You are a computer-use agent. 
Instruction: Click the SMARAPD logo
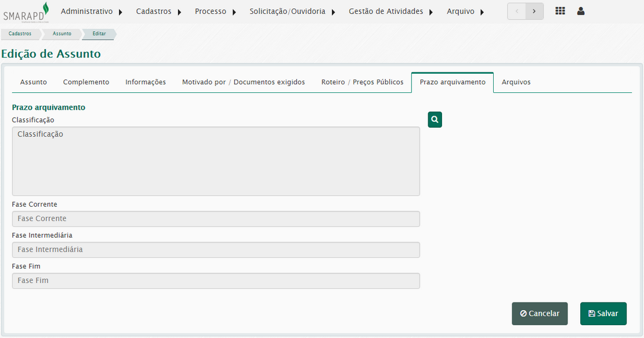26,12
